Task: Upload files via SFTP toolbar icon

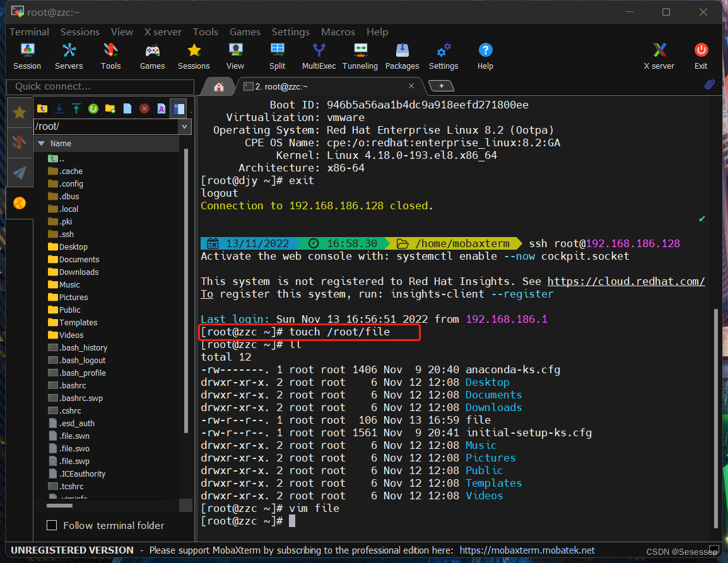Action: pos(76,108)
